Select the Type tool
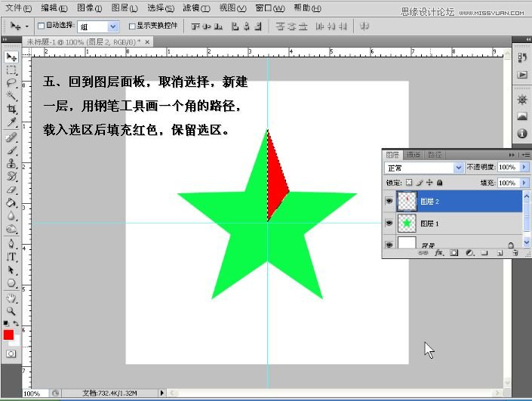This screenshot has width=532, height=401. point(11,257)
